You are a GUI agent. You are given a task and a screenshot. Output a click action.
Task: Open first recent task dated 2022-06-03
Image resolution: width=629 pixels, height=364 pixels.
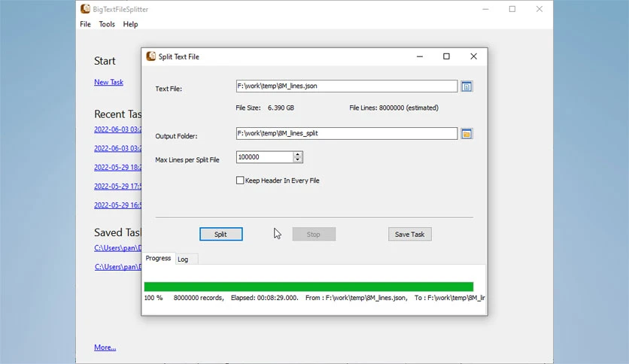[117, 129]
